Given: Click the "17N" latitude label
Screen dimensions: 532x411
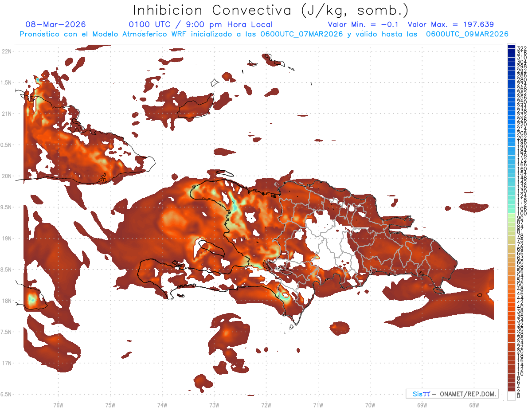Looking at the screenshot, I should [x=7, y=363].
